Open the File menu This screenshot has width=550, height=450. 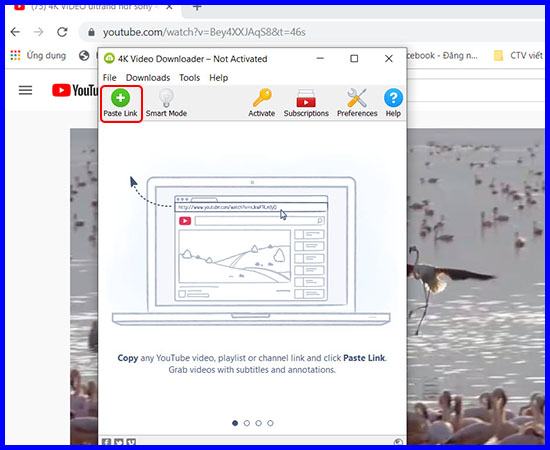[109, 78]
